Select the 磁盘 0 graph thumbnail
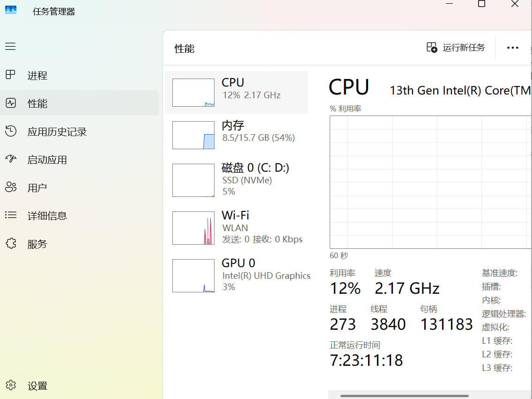This screenshot has width=532, height=399. pos(193,181)
